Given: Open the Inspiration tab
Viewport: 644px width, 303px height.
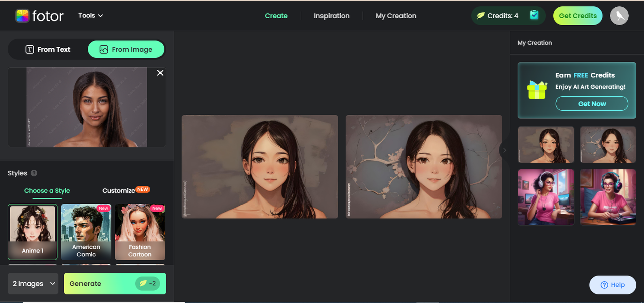Looking at the screenshot, I should coord(332,16).
